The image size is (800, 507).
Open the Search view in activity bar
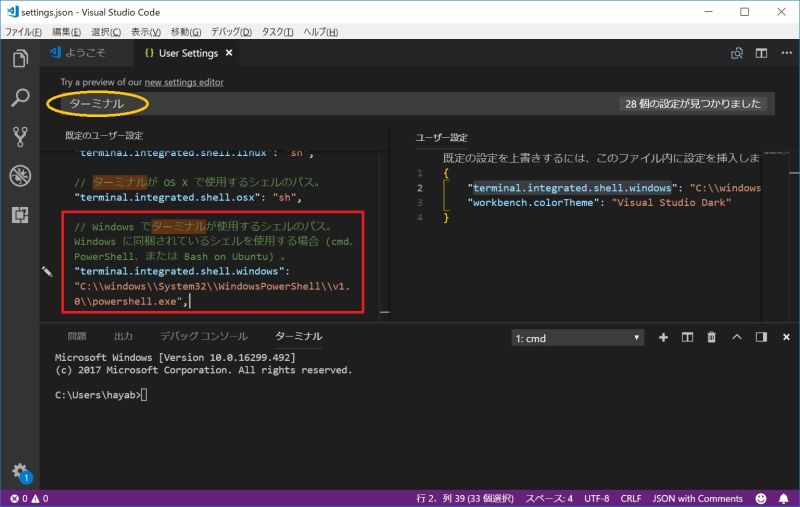click(20, 97)
